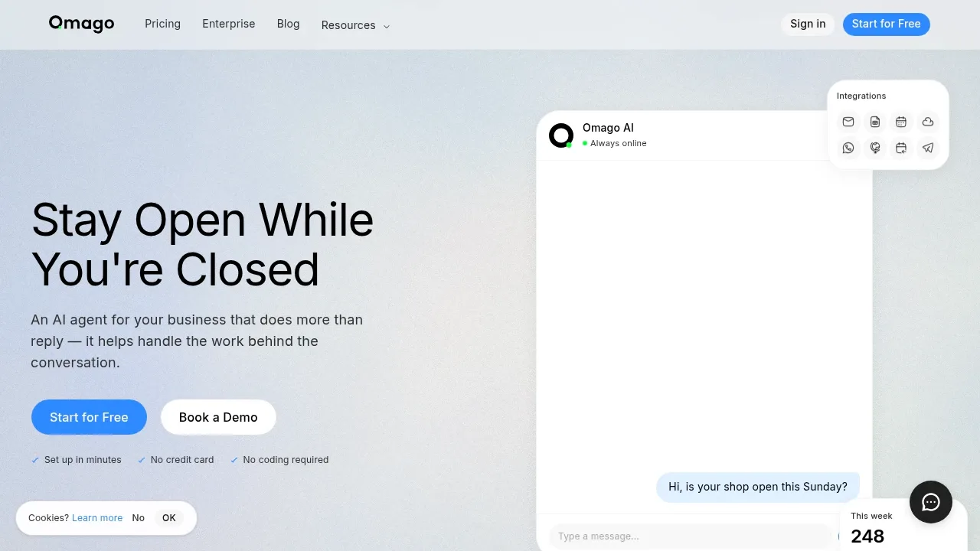Click the 'No coding required' text
Viewport: 980px width, 551px height.
point(286,460)
